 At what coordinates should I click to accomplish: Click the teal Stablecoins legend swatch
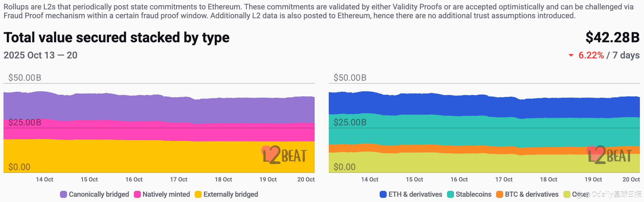click(x=450, y=194)
